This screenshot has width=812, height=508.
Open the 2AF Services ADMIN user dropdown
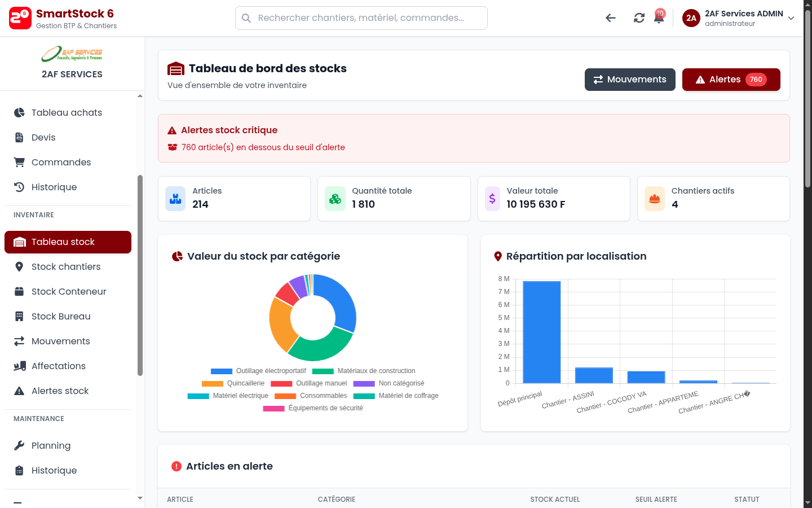pos(739,18)
